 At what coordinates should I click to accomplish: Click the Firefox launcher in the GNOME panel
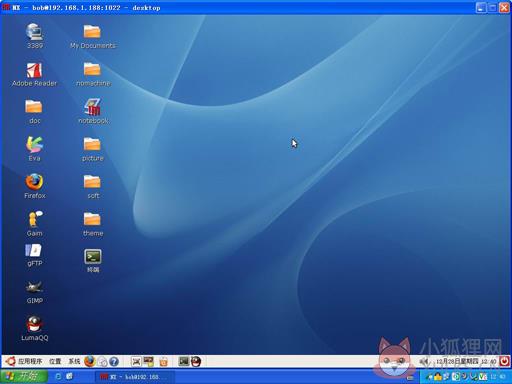[x=90, y=361]
